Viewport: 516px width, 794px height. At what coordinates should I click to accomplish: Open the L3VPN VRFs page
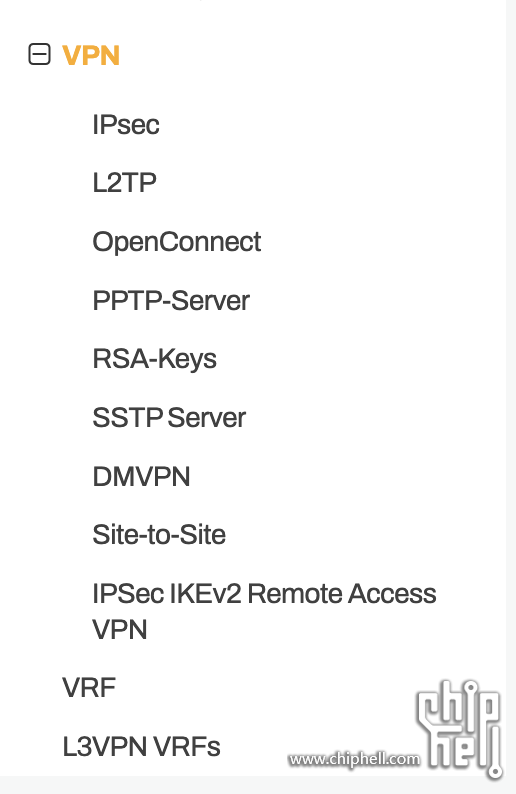(x=141, y=746)
